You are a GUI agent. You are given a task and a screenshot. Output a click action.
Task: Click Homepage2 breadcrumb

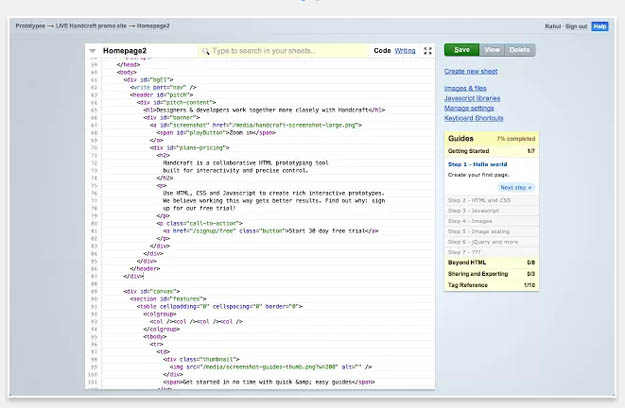coord(153,26)
